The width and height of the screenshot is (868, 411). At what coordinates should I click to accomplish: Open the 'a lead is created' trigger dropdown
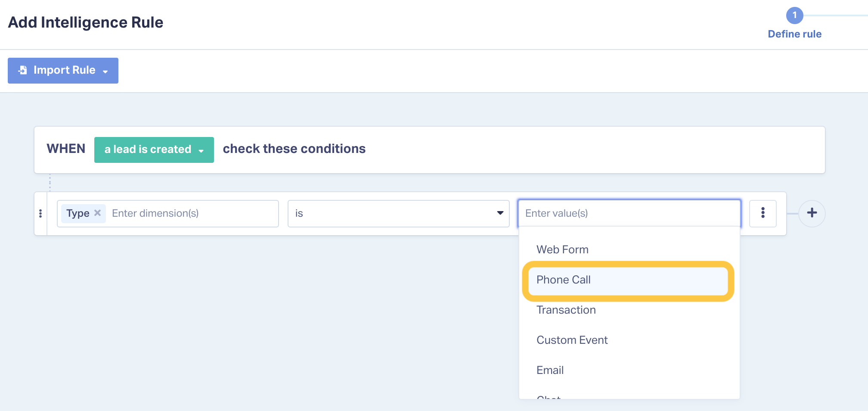click(154, 149)
